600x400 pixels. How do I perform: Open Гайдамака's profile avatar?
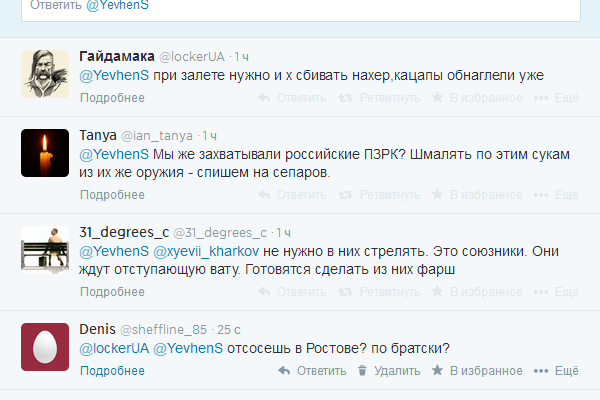click(45, 72)
